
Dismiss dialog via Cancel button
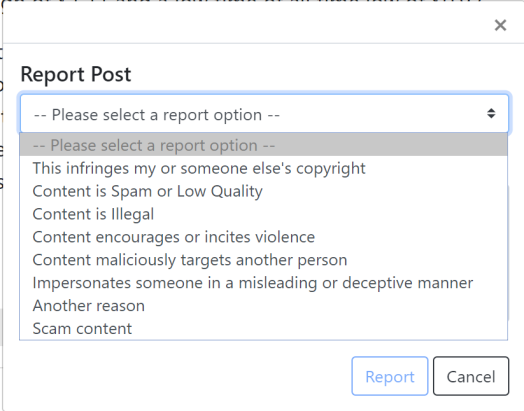(x=471, y=376)
